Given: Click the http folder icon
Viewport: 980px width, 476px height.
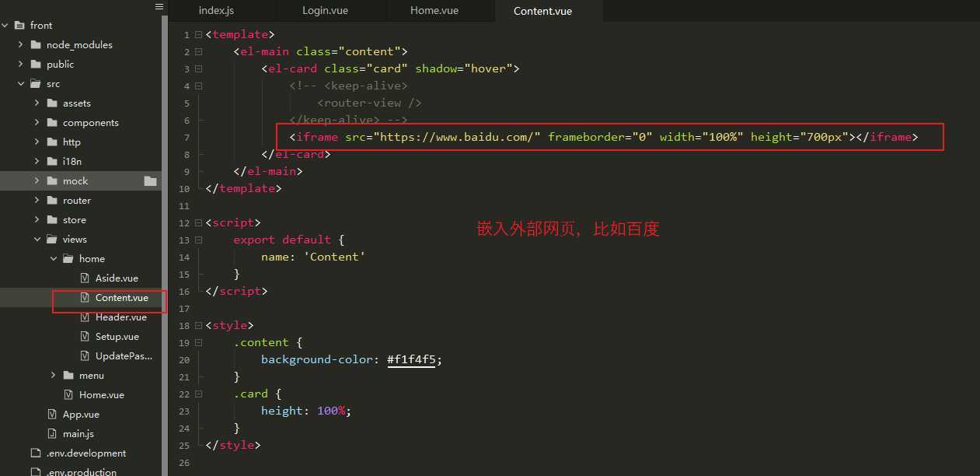Looking at the screenshot, I should coord(52,142).
